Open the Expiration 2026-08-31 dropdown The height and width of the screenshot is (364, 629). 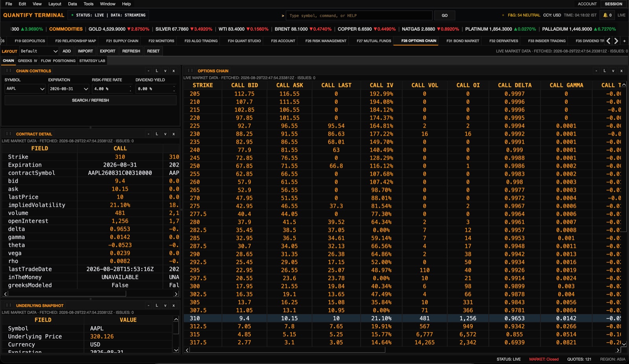[x=69, y=89]
